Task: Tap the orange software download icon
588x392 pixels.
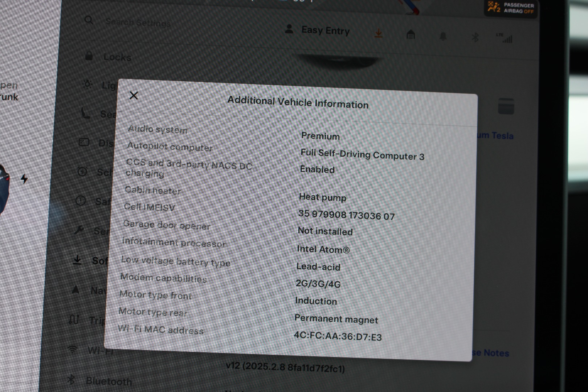Action: tap(378, 34)
